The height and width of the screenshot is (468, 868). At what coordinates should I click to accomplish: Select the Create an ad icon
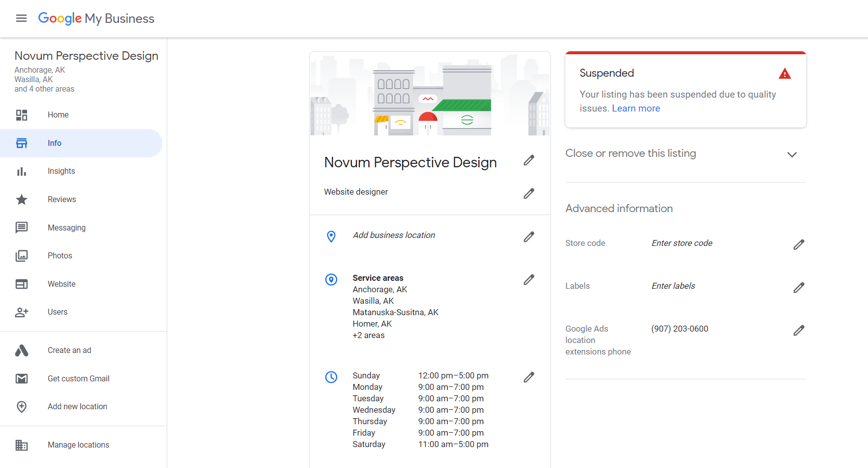point(22,350)
